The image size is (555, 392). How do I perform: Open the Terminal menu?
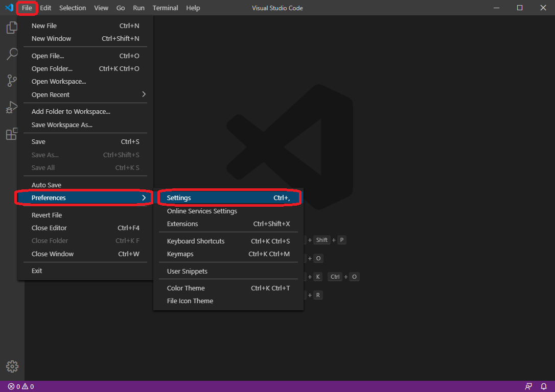tap(165, 8)
